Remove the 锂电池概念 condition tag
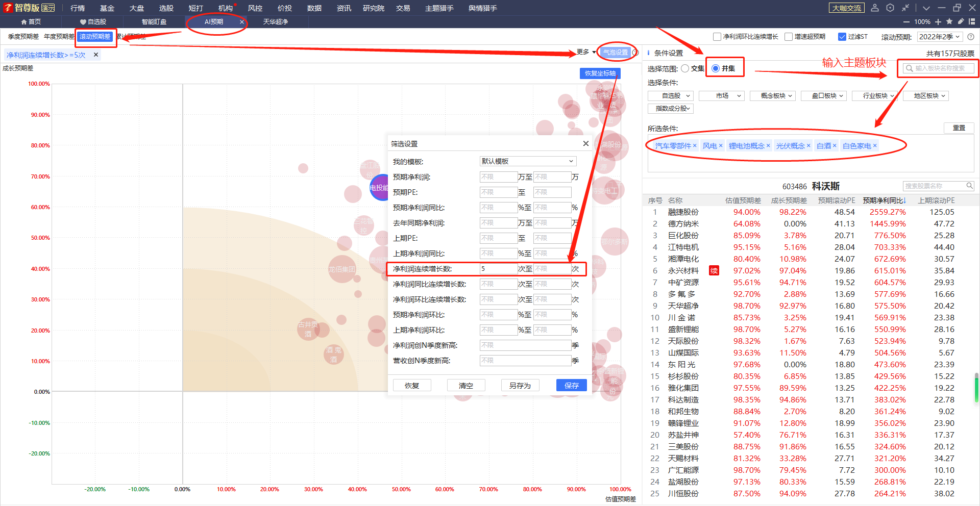Screen dimensions: 980x506 point(768,145)
